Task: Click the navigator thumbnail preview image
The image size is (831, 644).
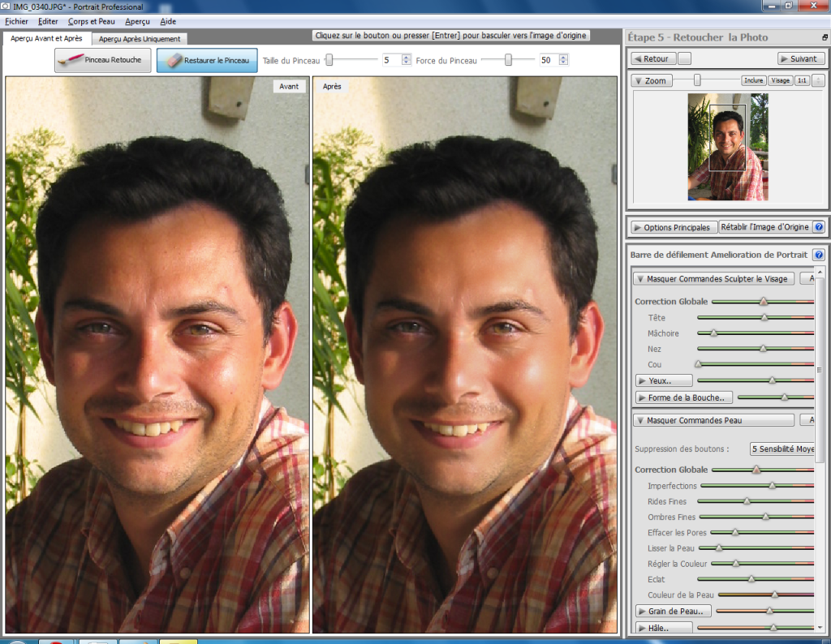Action: point(727,147)
